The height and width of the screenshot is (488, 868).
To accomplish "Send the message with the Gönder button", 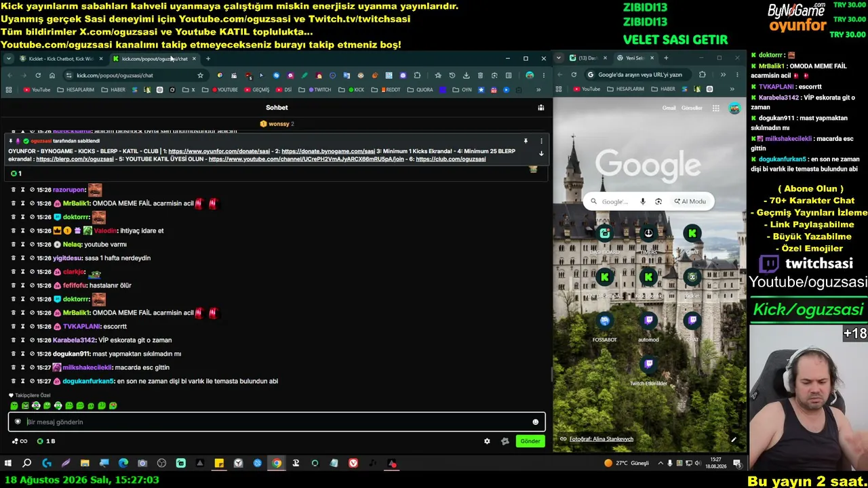I will pyautogui.click(x=530, y=441).
